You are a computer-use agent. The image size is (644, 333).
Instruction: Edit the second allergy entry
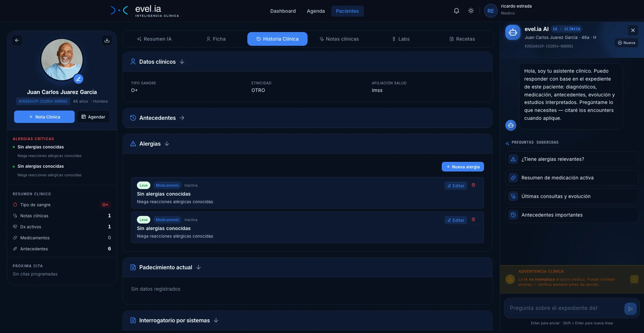[455, 220]
